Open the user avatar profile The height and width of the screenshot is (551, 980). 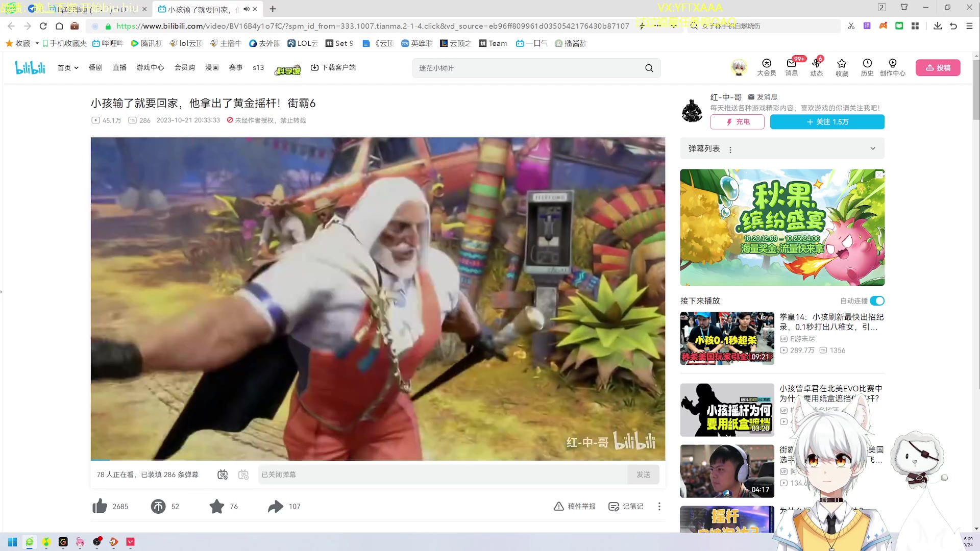(x=739, y=67)
